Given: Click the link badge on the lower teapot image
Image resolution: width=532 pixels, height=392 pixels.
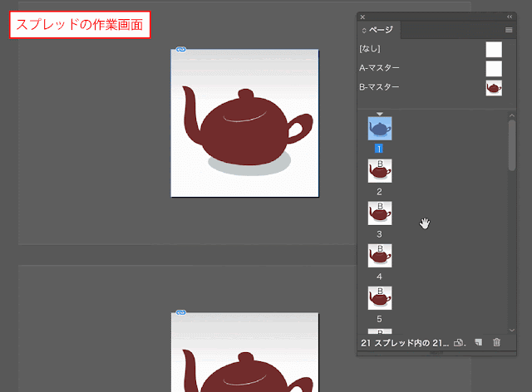Looking at the screenshot, I should click(x=181, y=312).
